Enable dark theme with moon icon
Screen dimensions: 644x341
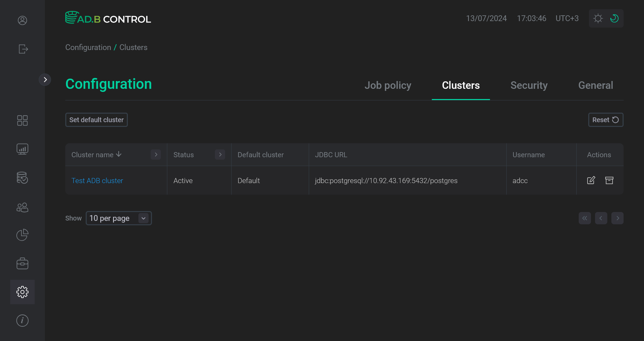click(614, 18)
